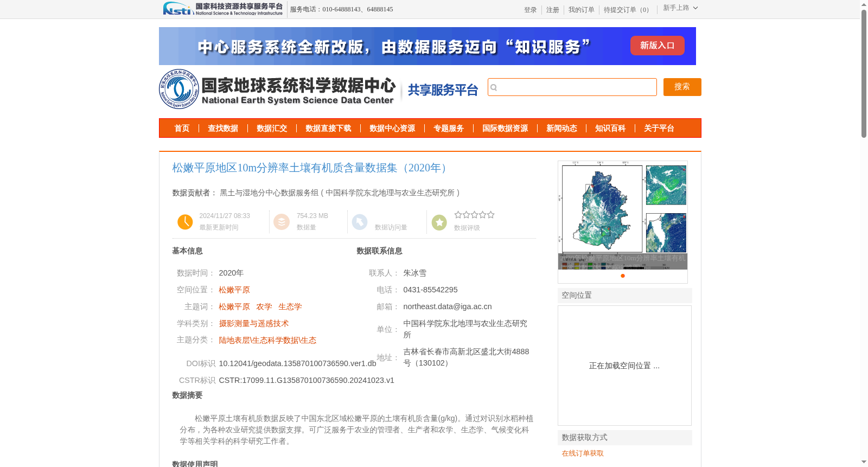Click the 数据获取方式 panel header
Viewport: 868px width, 467px height.
[x=625, y=438]
